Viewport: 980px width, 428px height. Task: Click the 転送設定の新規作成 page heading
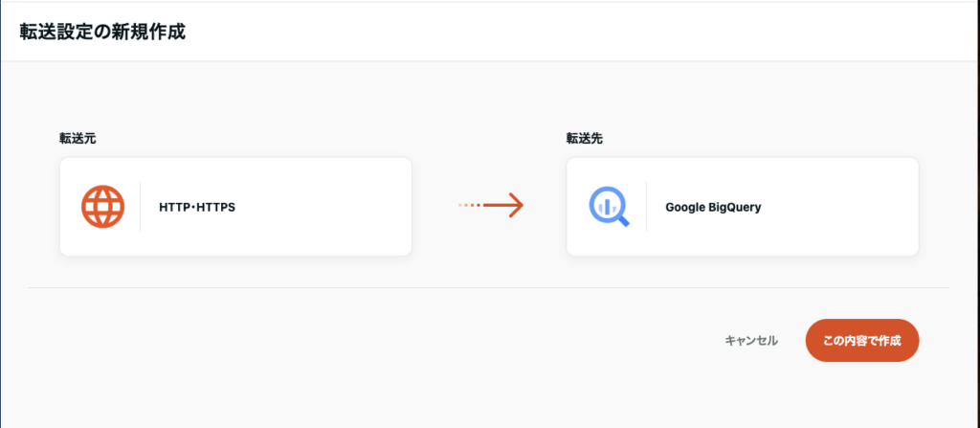click(102, 32)
